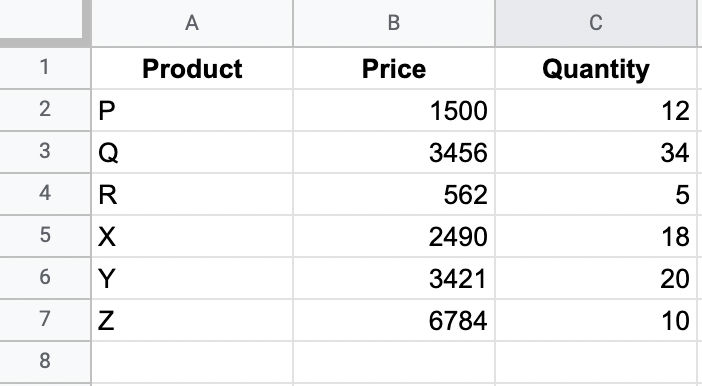Screen dimensions: 702x386
Task: Select row 1 header
Action: click(45, 68)
